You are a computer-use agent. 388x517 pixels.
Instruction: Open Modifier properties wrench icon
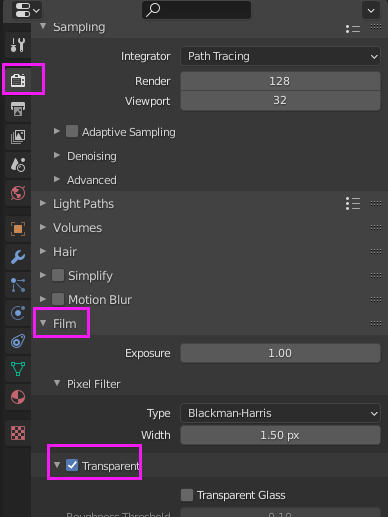click(18, 257)
